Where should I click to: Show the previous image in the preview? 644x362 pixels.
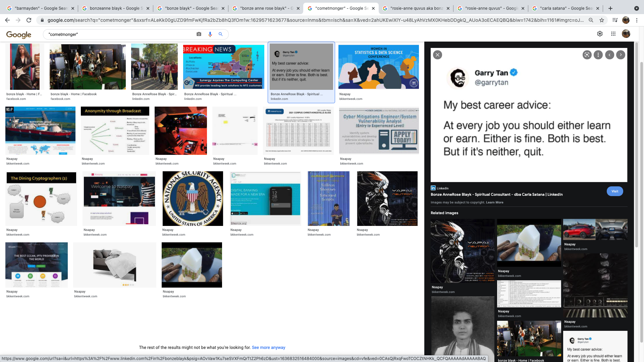(x=609, y=55)
